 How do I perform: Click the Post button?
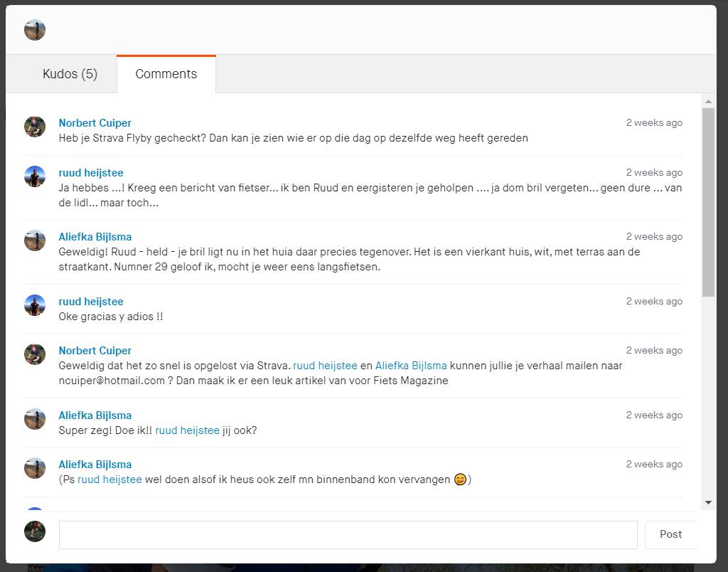coord(670,534)
